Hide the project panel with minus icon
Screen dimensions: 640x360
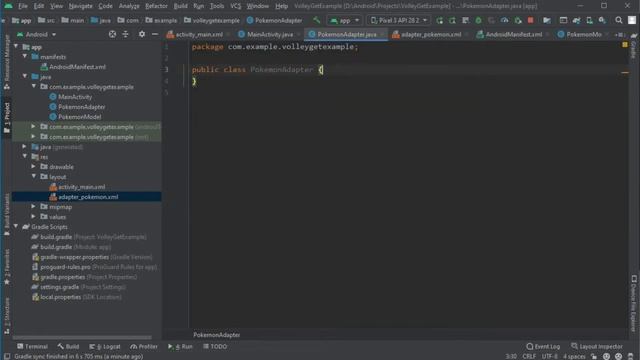[155, 34]
